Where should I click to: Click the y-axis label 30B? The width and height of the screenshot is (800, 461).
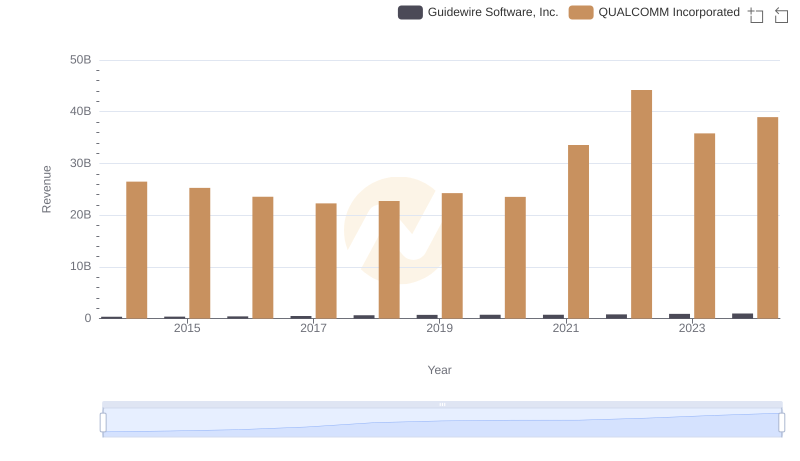pyautogui.click(x=81, y=163)
